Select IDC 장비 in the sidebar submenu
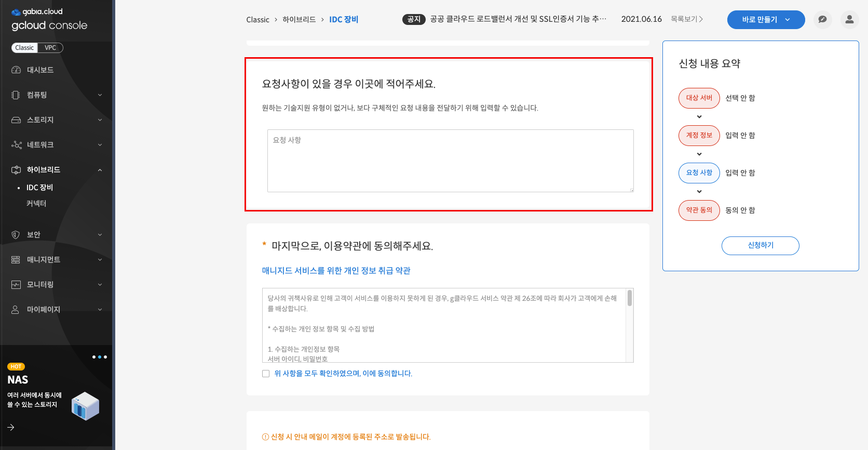 pos(40,188)
